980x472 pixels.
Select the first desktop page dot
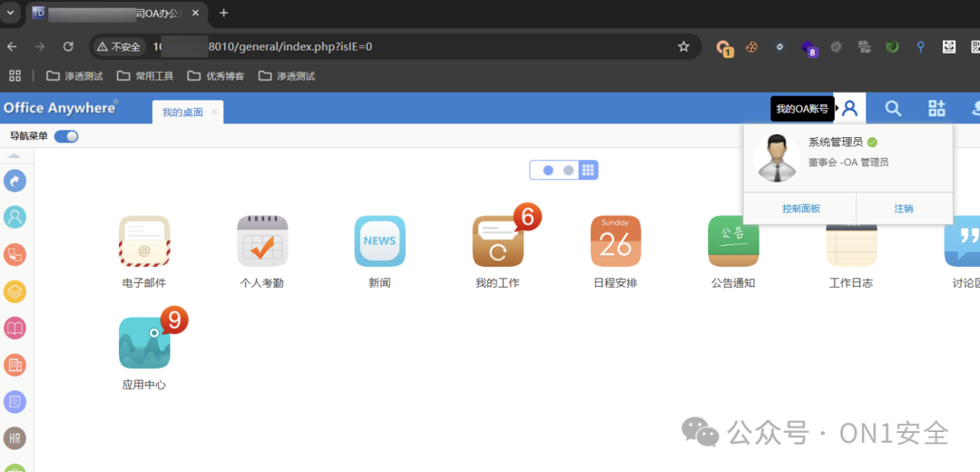(548, 170)
